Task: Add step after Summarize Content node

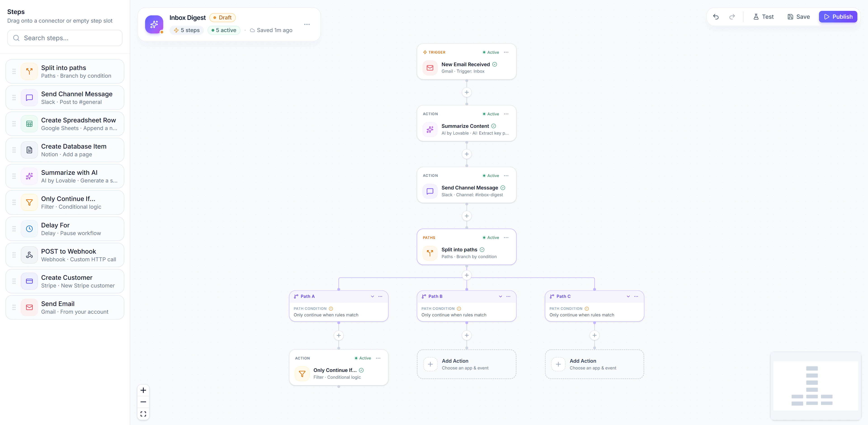Action: (466, 154)
